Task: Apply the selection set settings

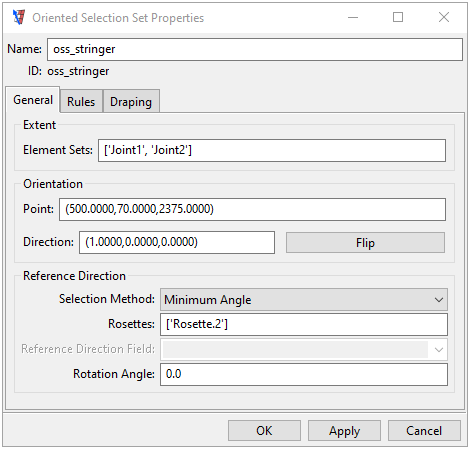Action: pos(344,431)
